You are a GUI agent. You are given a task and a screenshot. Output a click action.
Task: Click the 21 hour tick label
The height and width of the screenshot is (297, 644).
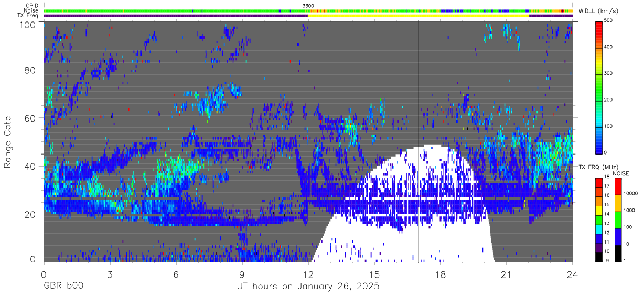(506, 274)
